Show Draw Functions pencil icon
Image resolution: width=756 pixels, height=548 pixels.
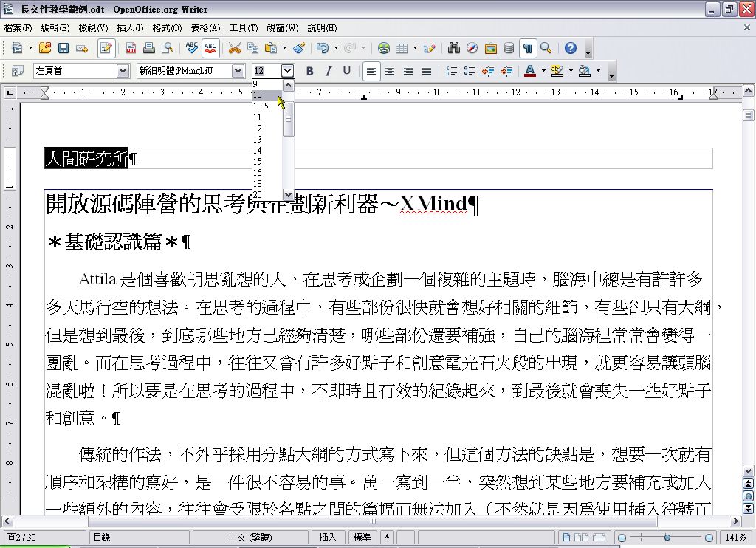429,48
